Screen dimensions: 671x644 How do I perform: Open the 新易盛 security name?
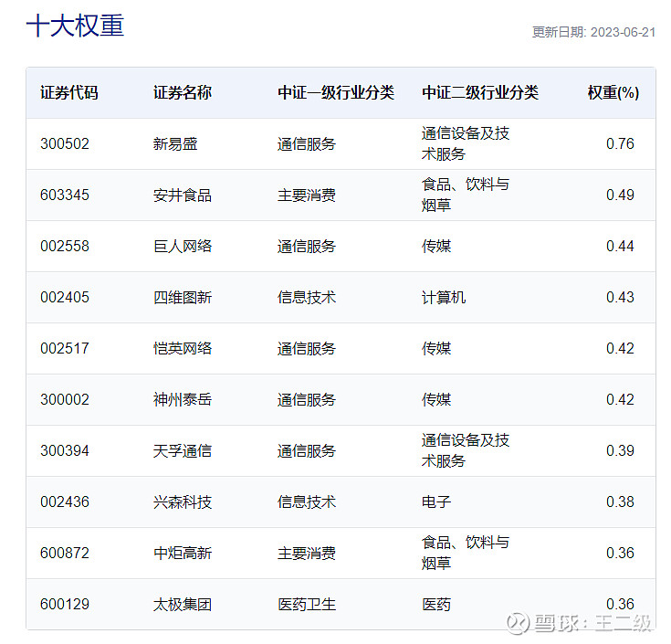[175, 143]
